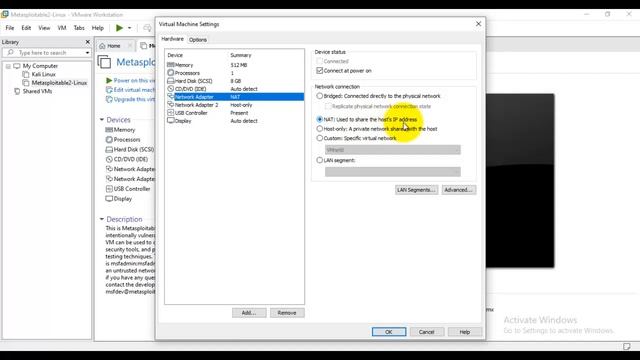
Task: Close the Library panel with its X
Action: pos(87,42)
